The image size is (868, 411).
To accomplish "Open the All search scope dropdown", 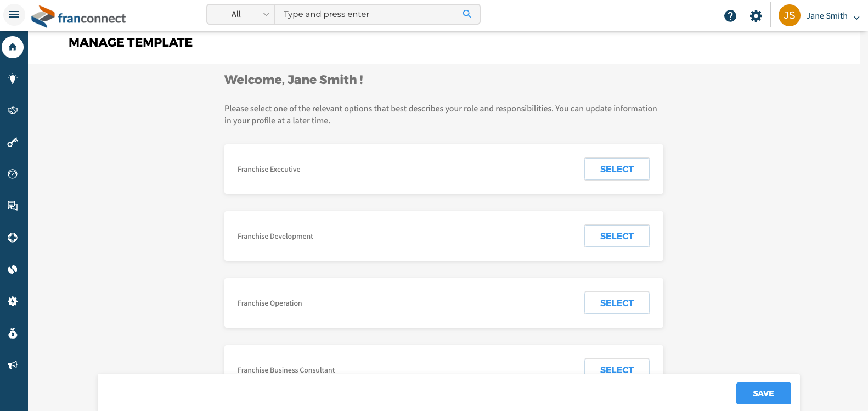I will pyautogui.click(x=241, y=14).
